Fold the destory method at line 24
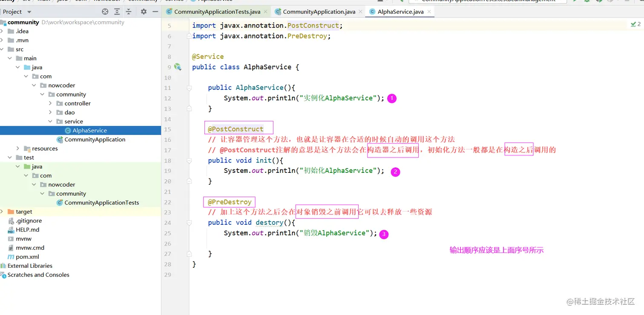The image size is (644, 315). (189, 223)
